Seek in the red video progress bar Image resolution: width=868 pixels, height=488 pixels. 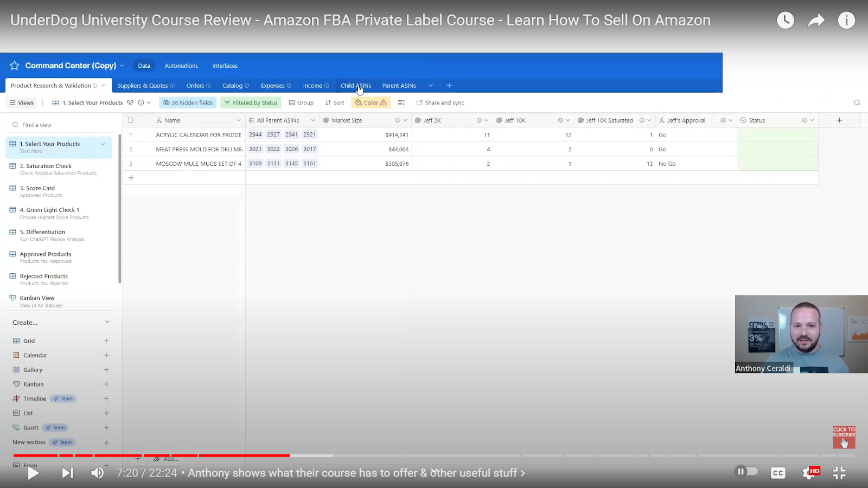click(151, 455)
